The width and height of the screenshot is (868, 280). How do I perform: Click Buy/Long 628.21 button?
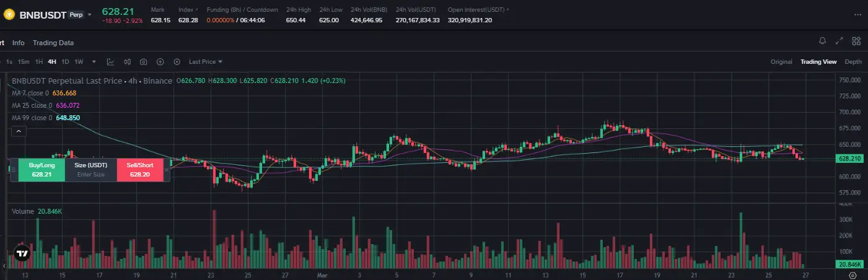coord(42,170)
